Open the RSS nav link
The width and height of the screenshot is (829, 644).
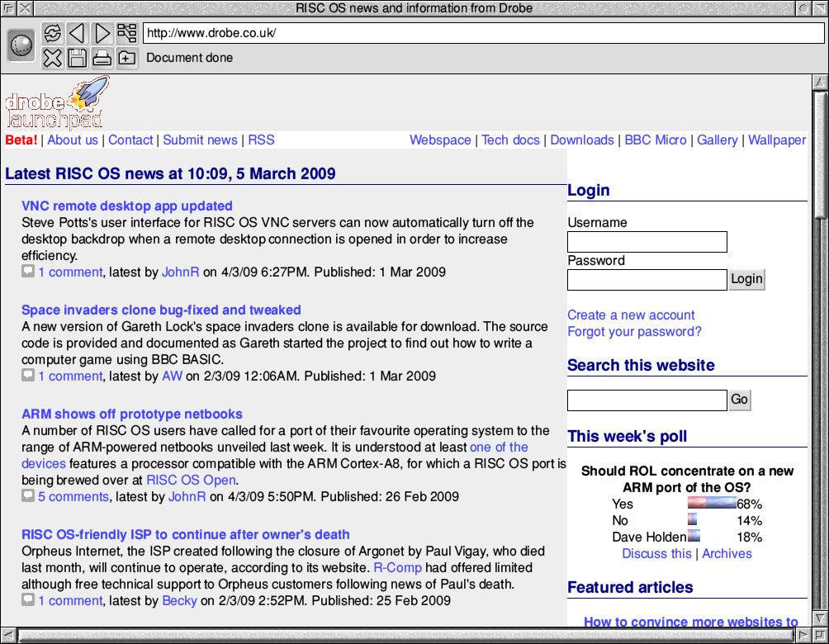click(261, 140)
